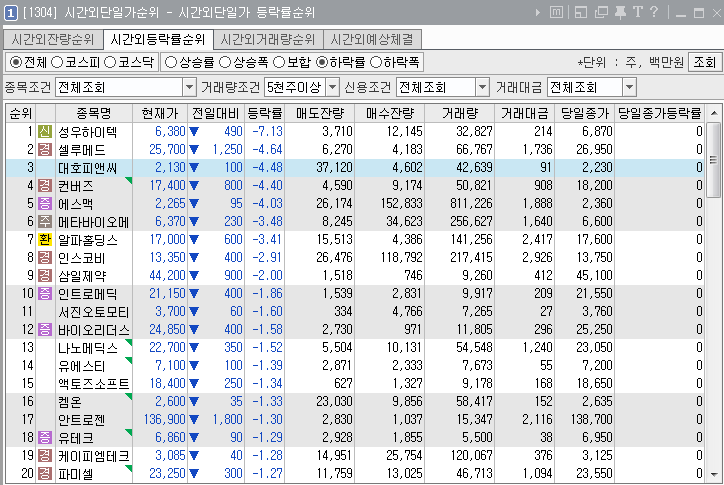Select the 전체 market radio button
The image size is (724, 485).
[15, 62]
